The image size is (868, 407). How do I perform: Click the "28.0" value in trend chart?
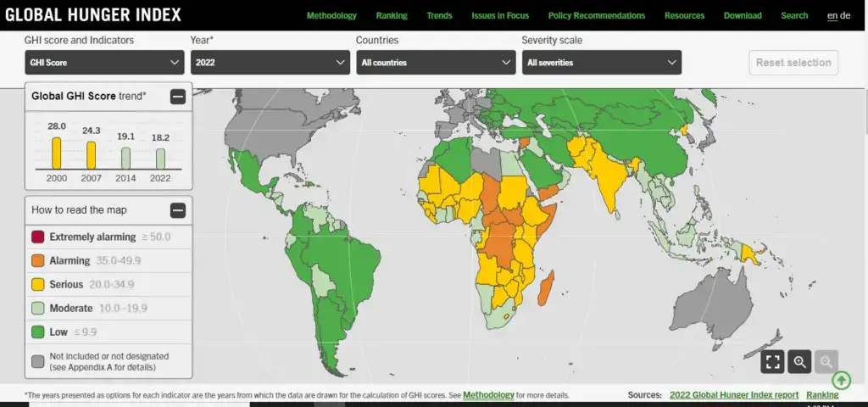pos(57,126)
